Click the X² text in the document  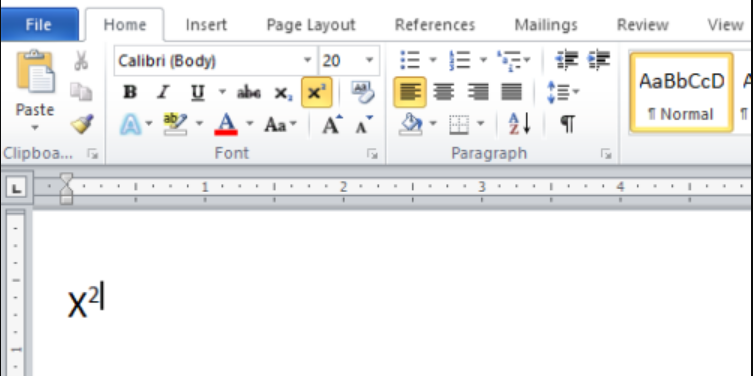84,302
